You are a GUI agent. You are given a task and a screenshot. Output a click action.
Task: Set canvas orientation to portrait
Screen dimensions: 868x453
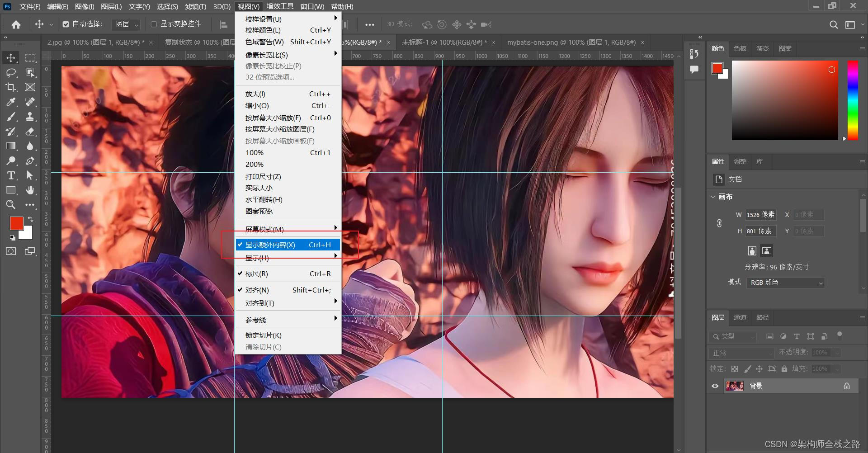coord(752,250)
